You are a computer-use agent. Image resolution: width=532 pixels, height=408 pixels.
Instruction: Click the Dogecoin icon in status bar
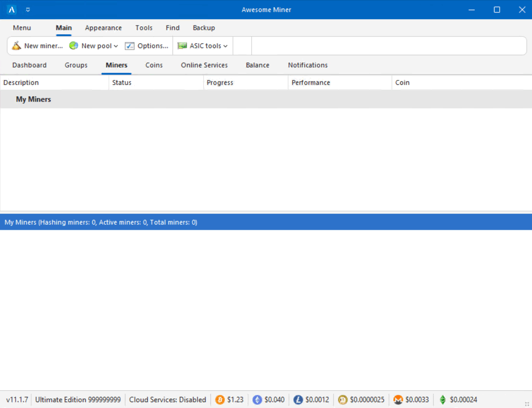coord(343,400)
